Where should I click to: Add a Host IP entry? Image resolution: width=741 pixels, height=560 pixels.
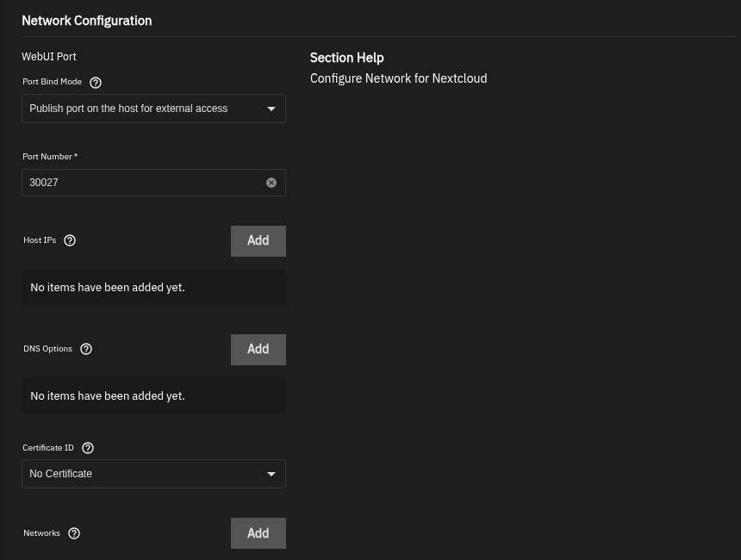pyautogui.click(x=258, y=241)
